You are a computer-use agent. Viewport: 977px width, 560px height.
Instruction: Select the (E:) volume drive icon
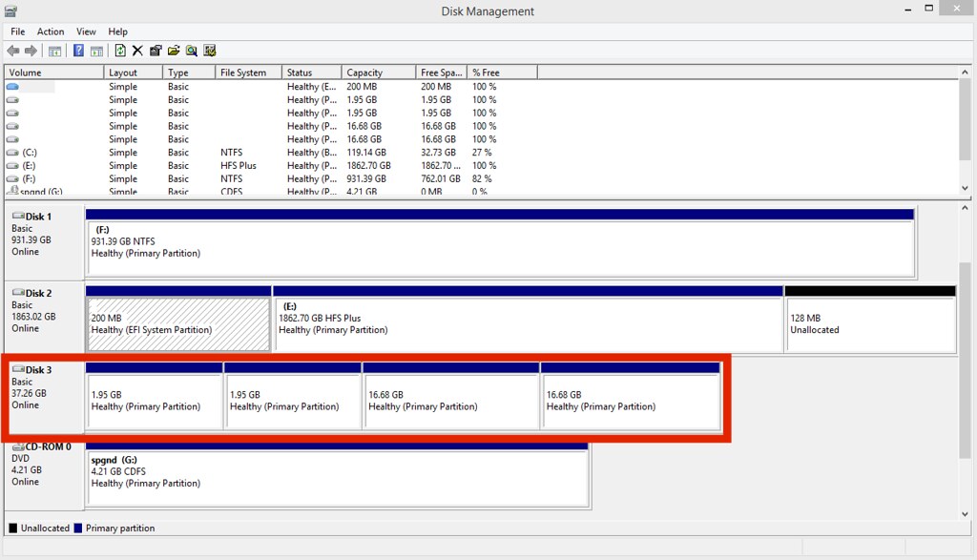tap(12, 166)
